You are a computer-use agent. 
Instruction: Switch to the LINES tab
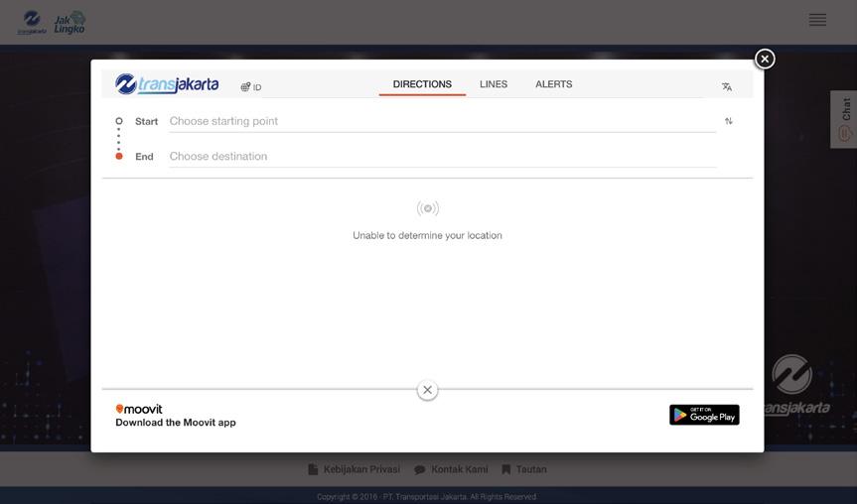[x=494, y=84]
